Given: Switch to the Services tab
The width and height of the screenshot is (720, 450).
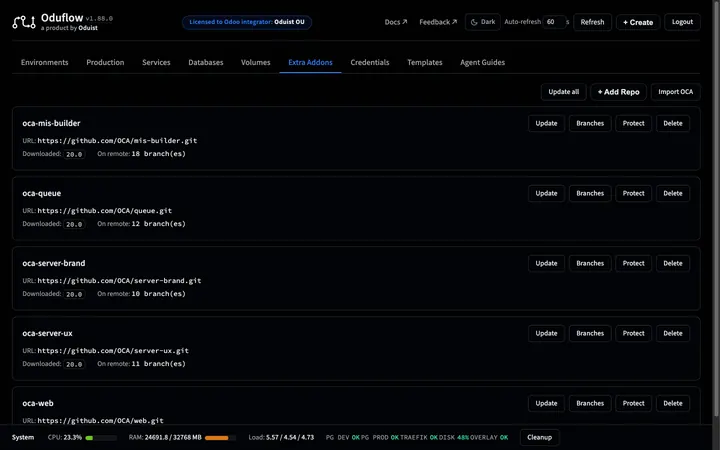Looking at the screenshot, I should 156,62.
